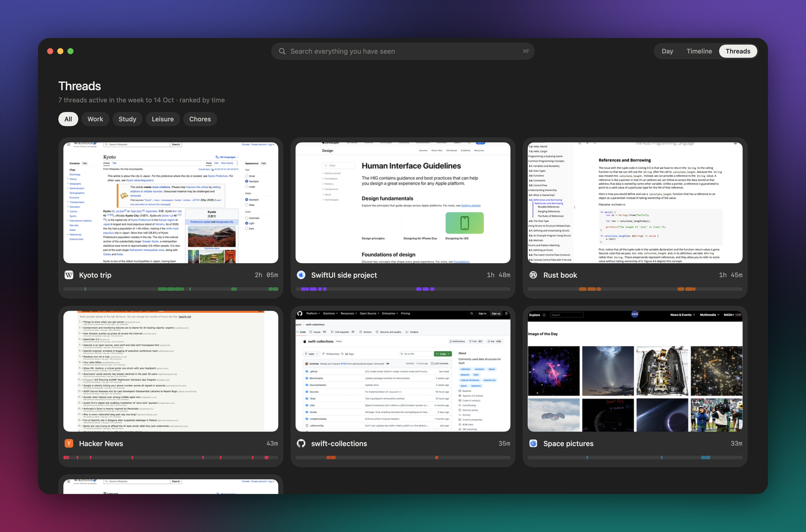
Task: Click the 'Hacker News' thread title
Action: (101, 444)
